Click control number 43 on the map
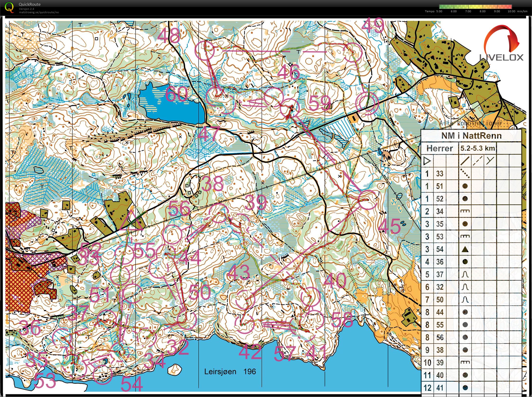Screen dimensions: 532x397 pyautogui.click(x=239, y=272)
